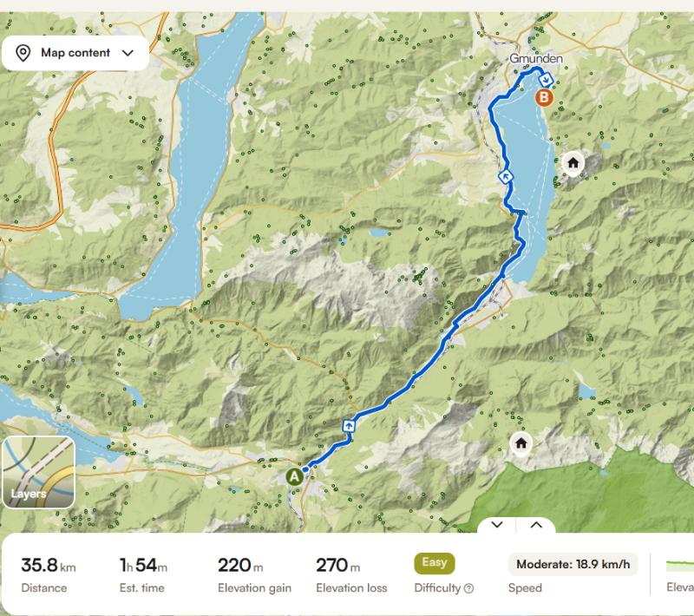Viewport: 694px width, 616px height.
Task: Select the green start marker A
Action: [x=294, y=477]
